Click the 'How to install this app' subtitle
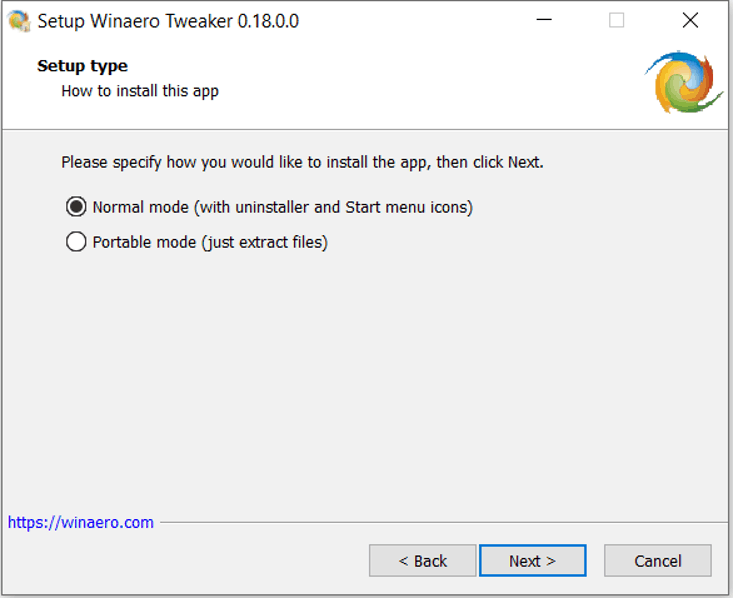 (140, 91)
